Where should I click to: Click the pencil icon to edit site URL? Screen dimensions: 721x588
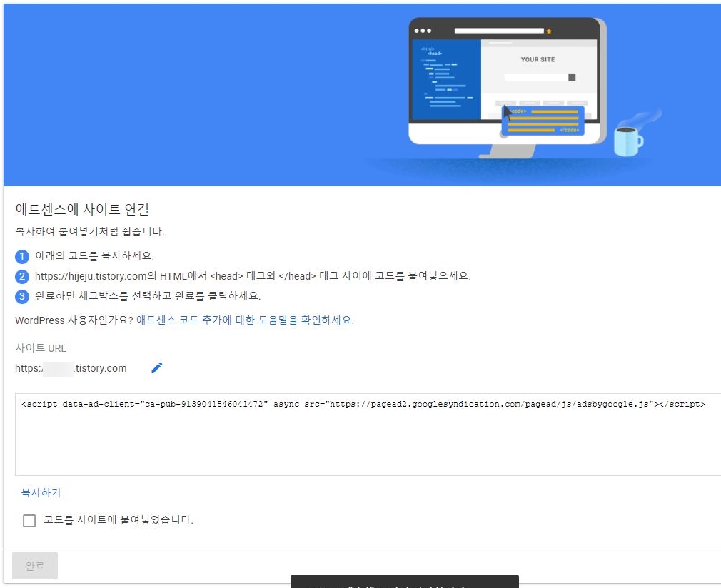pos(157,367)
